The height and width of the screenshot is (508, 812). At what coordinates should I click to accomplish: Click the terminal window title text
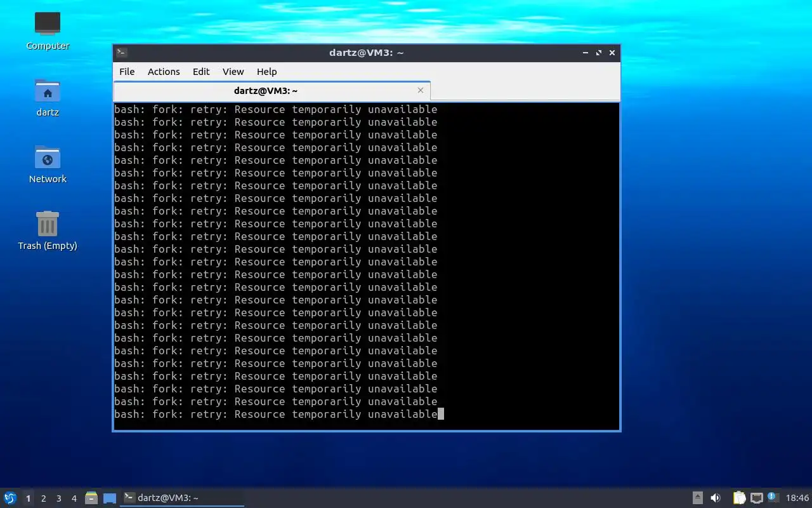366,53
